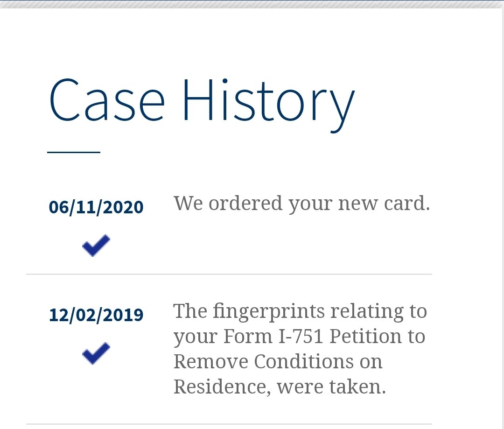Click the word 'Petition' in second entry
This screenshot has width=504, height=429.
pyautogui.click(x=365, y=336)
